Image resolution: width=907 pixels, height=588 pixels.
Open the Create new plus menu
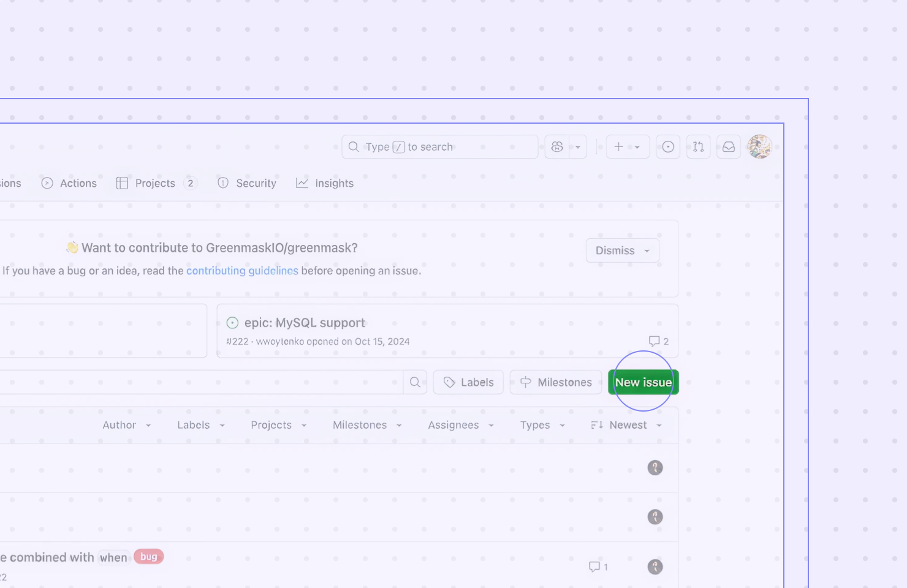point(628,147)
